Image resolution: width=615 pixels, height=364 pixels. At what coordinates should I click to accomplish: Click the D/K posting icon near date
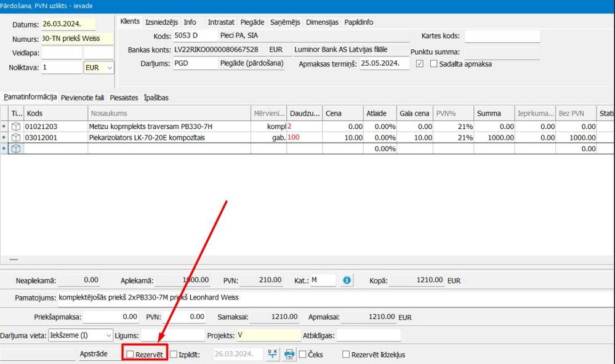[x=272, y=354]
